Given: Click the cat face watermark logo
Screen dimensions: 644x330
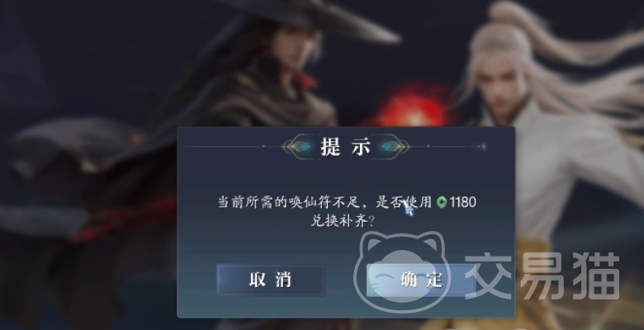Looking at the screenshot, I should (x=401, y=271).
